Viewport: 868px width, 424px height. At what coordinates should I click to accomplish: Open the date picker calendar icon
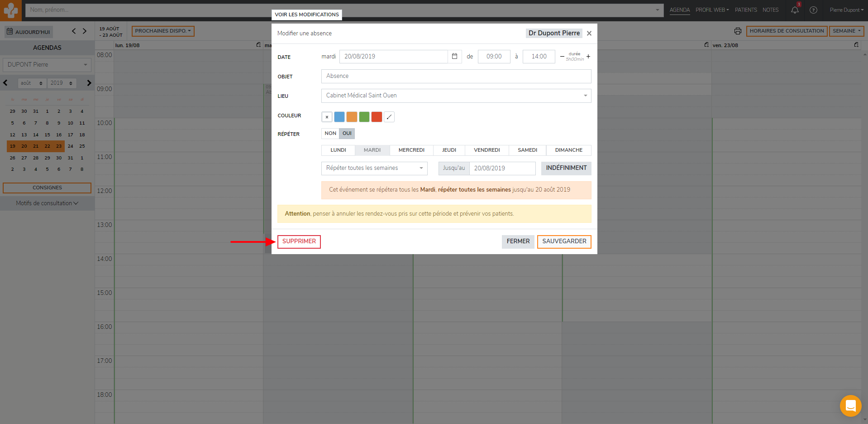454,57
